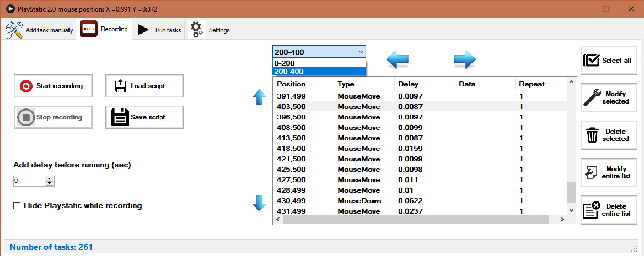The height and width of the screenshot is (256, 644).
Task: Click the Position column header
Action: (x=303, y=84)
